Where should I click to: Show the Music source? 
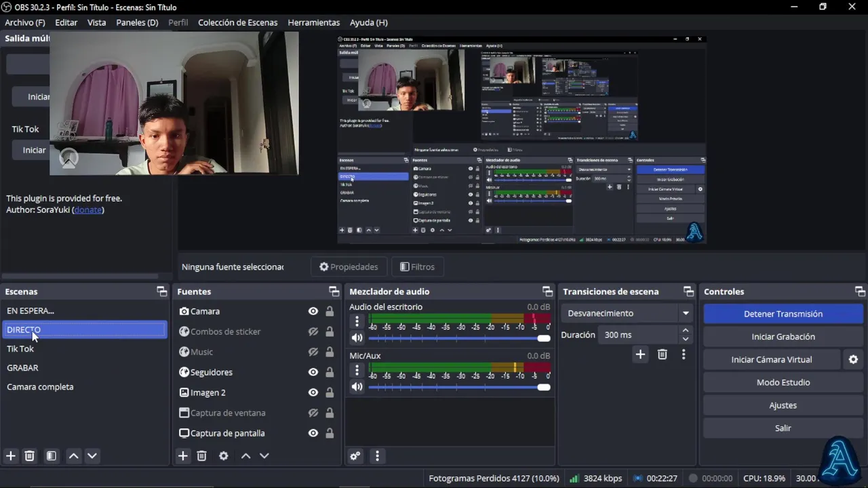(313, 352)
